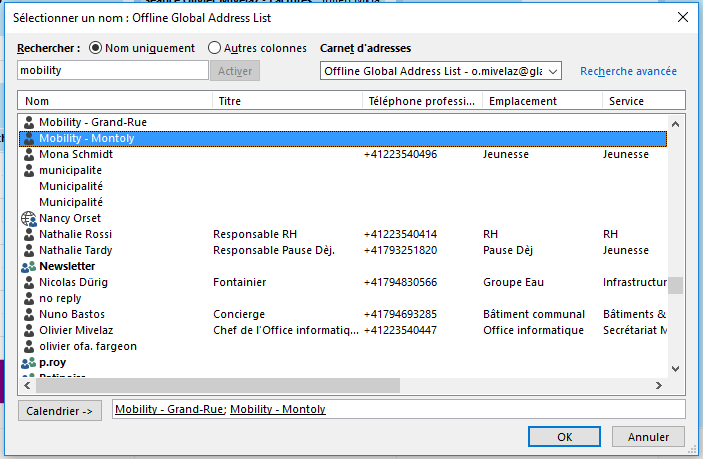Click the contact icon beside Mona Schmidt

tap(28, 155)
